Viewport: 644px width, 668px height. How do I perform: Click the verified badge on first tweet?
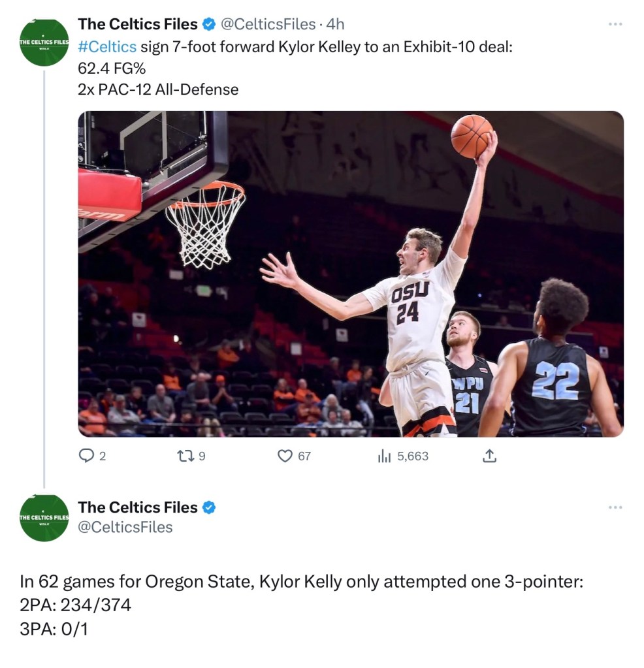(x=209, y=25)
